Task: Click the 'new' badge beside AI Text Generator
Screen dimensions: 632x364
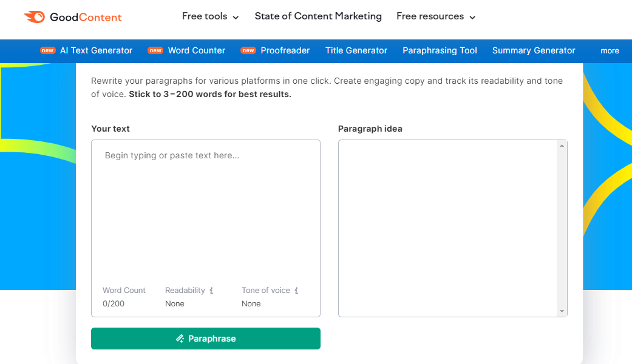Action: pyautogui.click(x=47, y=51)
